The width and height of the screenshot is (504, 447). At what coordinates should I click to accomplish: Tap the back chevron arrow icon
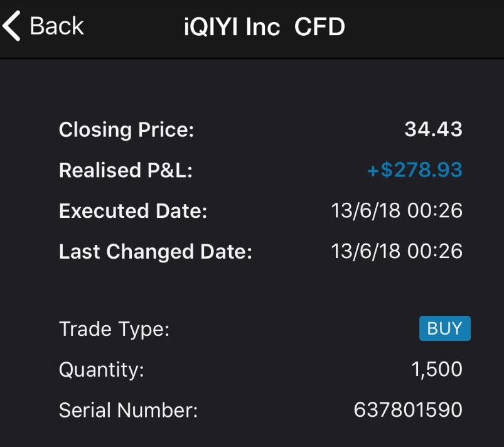(11, 26)
